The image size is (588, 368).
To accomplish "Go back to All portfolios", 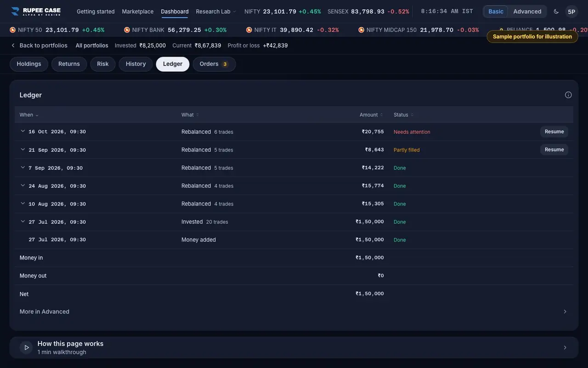I will coord(92,46).
